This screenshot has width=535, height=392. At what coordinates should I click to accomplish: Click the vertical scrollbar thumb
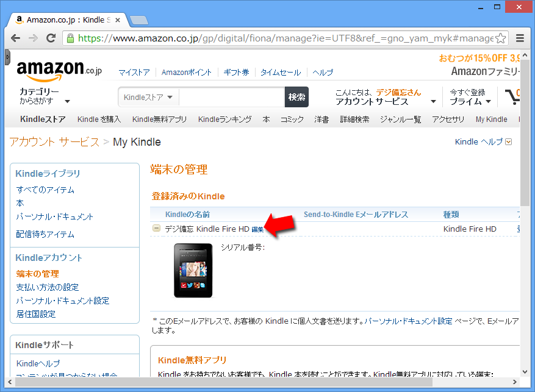[525, 133]
